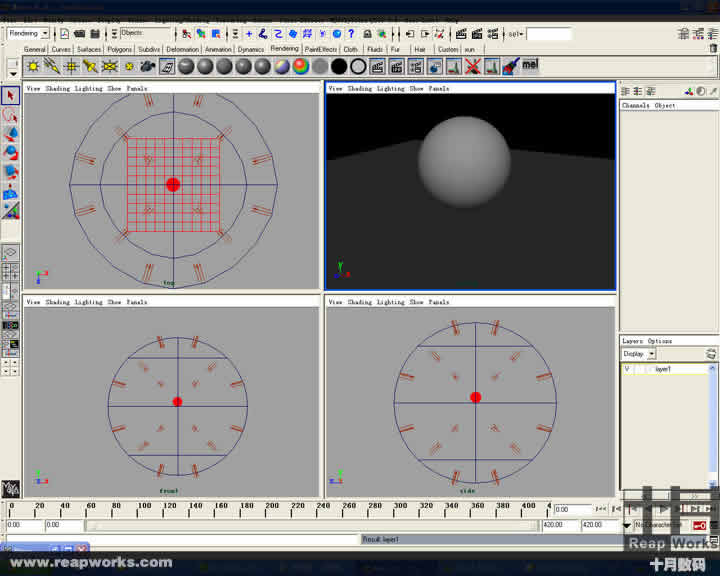
Task: Click the mel script shelf button
Action: click(530, 66)
